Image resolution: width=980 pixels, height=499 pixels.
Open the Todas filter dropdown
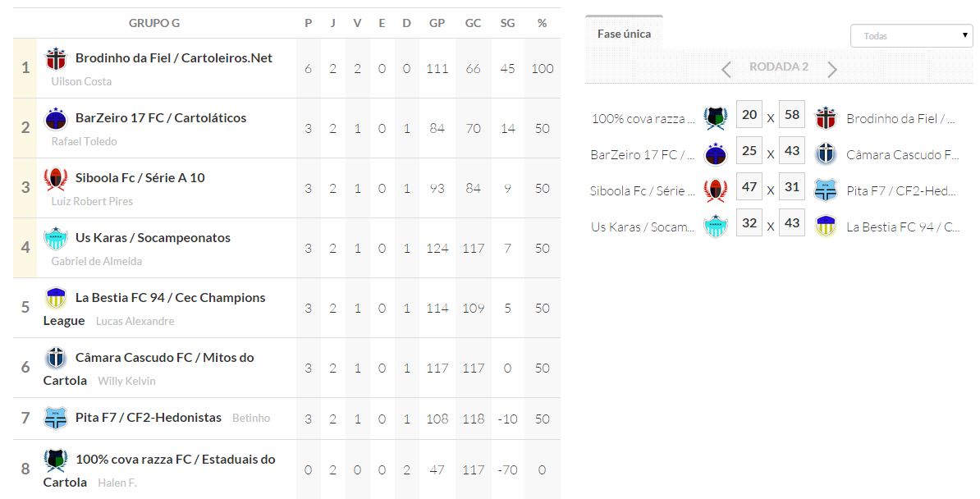click(x=911, y=36)
